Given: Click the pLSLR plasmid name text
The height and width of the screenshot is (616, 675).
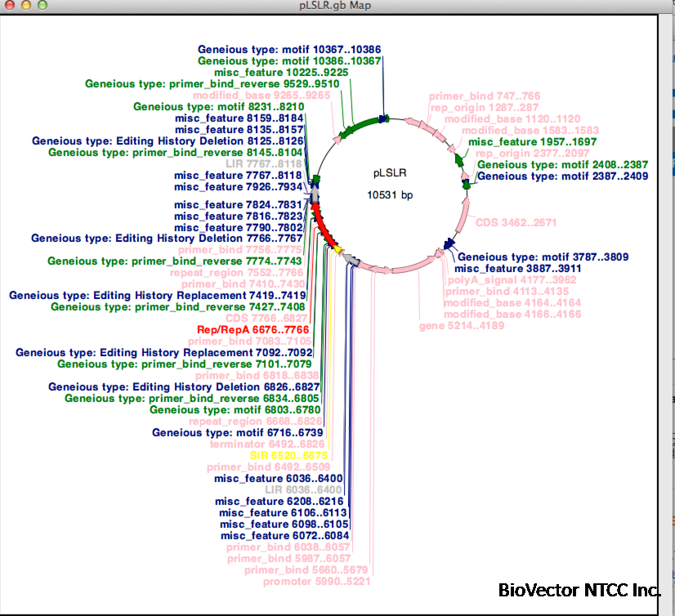Looking at the screenshot, I should 390,173.
